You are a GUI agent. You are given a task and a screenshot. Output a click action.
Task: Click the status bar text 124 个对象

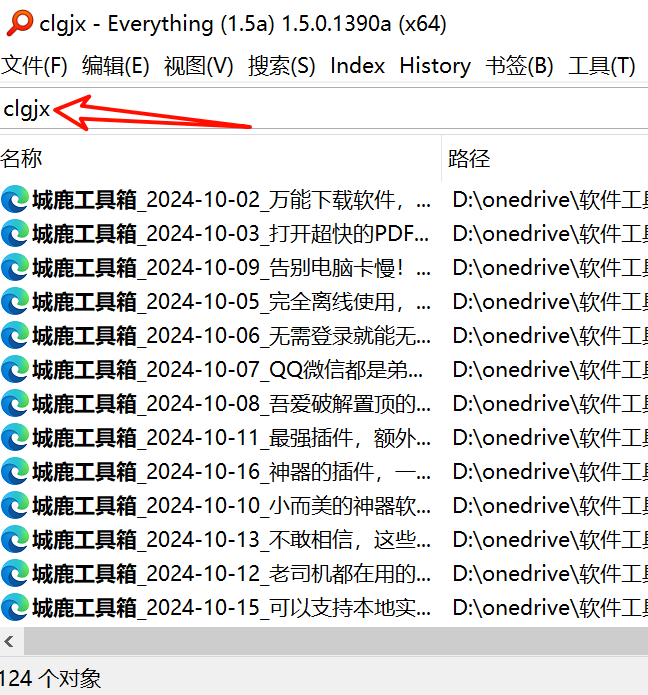(x=50, y=678)
